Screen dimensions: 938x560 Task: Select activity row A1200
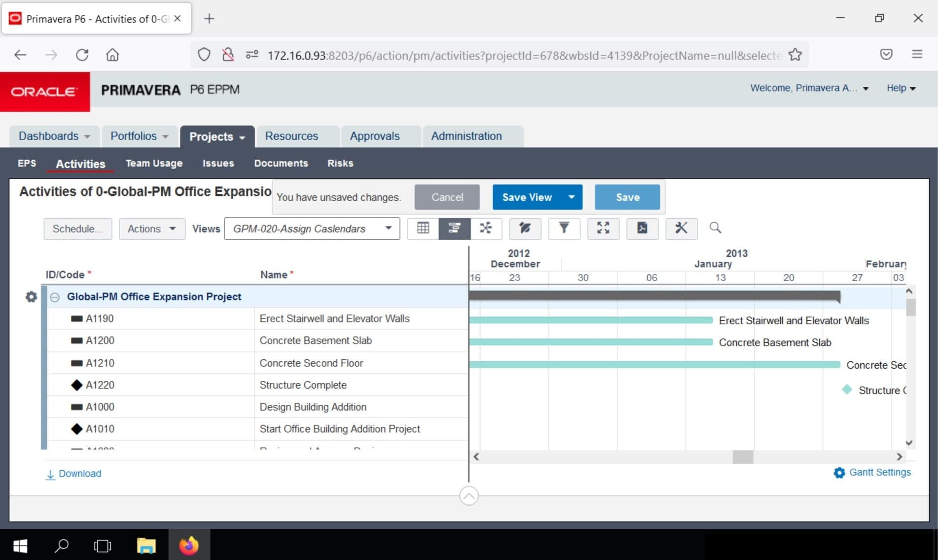pyautogui.click(x=257, y=341)
